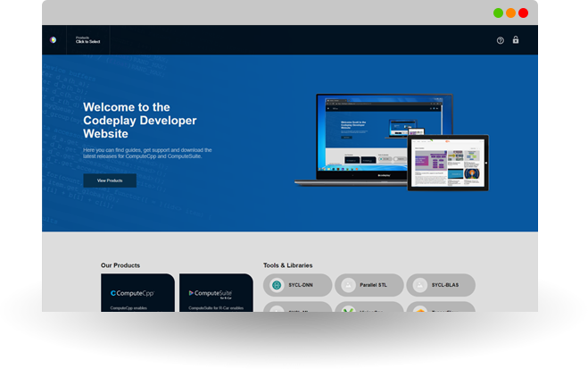Click the teal SYCL-DNN circular icon
This screenshot has width=588, height=369.
(x=277, y=285)
